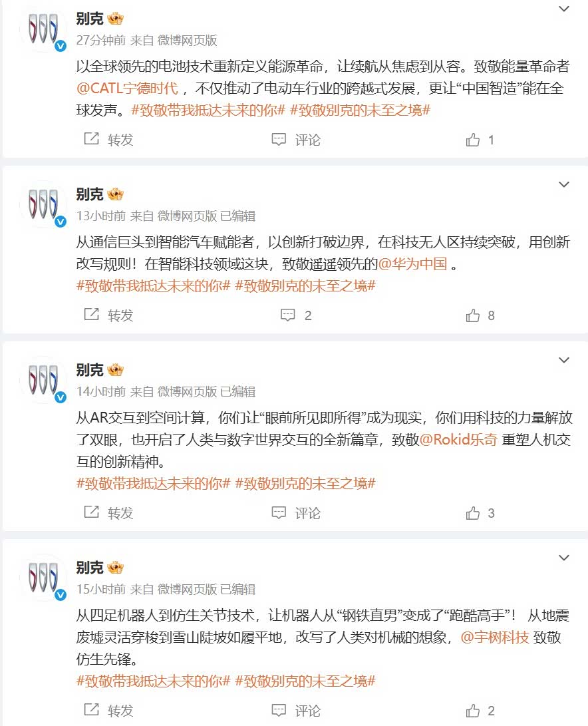
Task: Open the @CATL宁德时代 mention link
Action: click(x=127, y=88)
